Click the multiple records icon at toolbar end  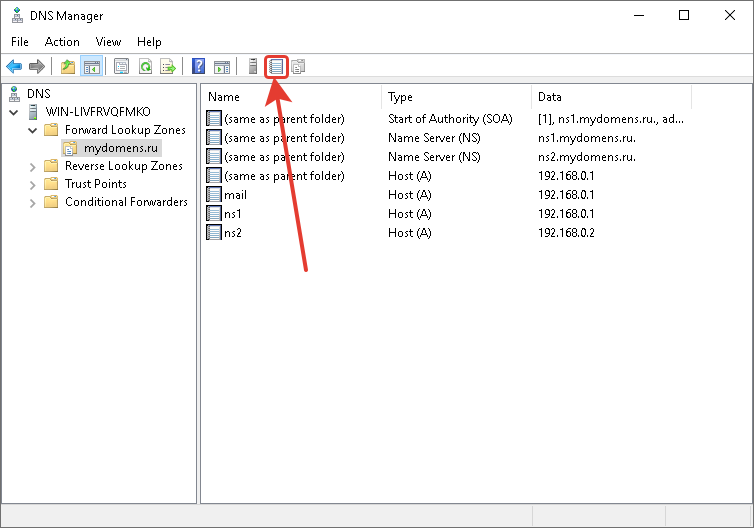point(298,66)
